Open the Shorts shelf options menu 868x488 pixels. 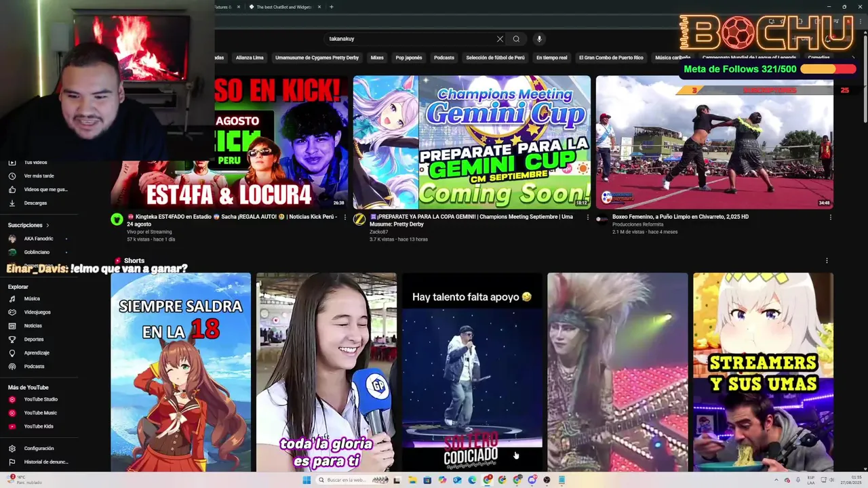coord(827,260)
